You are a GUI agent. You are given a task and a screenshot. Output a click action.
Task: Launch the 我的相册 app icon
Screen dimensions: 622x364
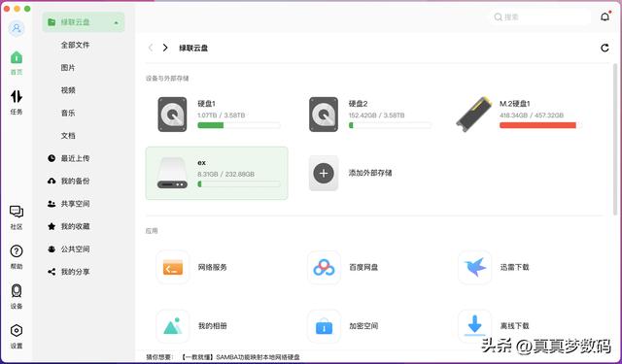click(x=173, y=326)
